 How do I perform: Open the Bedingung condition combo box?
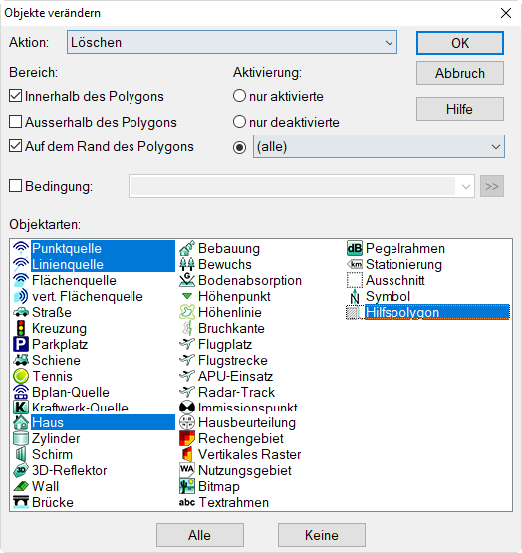pos(302,186)
